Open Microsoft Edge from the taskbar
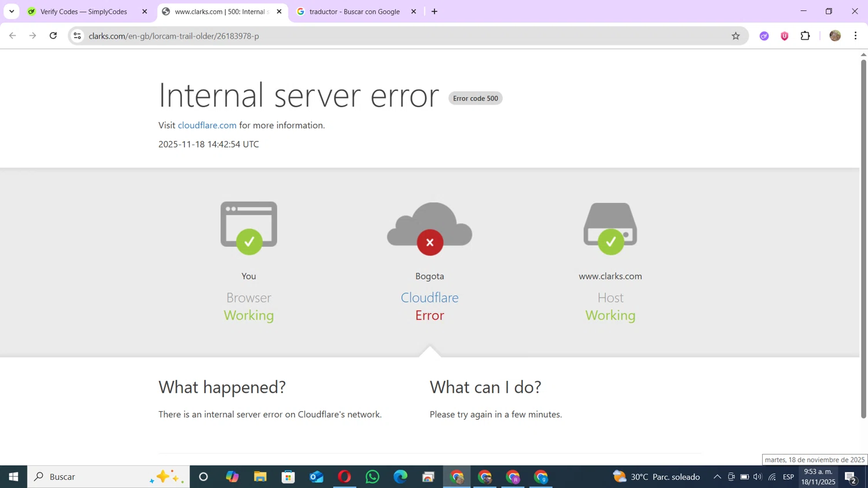The width and height of the screenshot is (868, 488). pyautogui.click(x=400, y=477)
